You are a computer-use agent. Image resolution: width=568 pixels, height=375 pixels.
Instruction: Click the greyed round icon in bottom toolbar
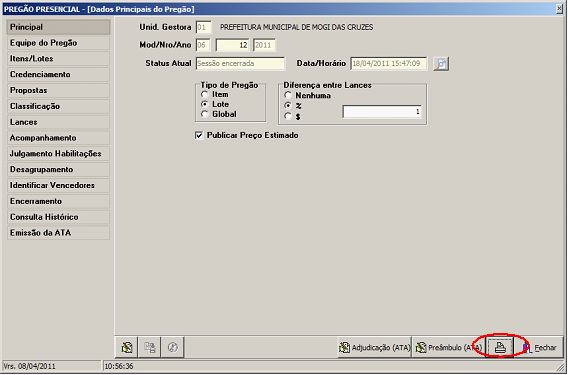tap(173, 347)
